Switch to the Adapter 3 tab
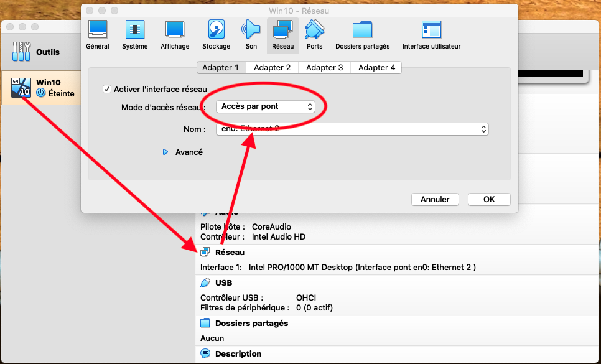The height and width of the screenshot is (364, 601). tap(324, 67)
